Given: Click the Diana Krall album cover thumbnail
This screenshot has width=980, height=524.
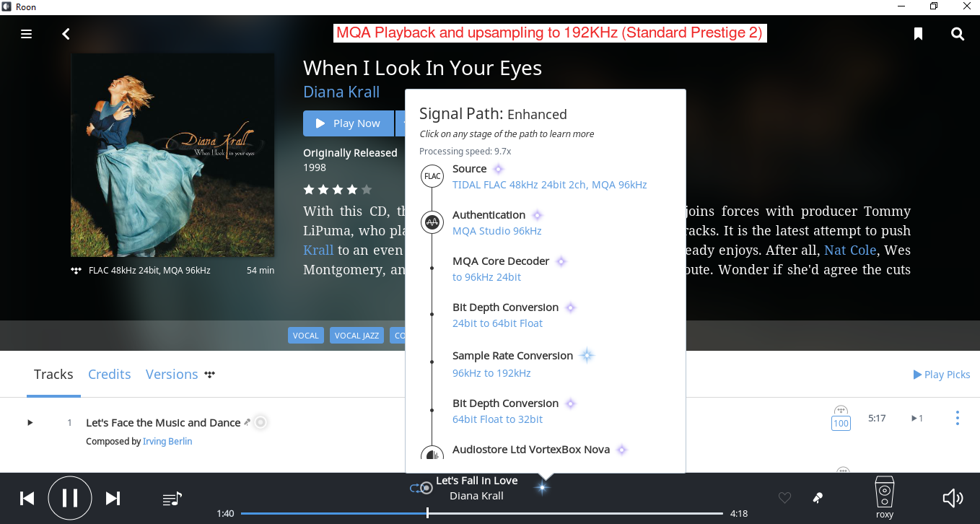Looking at the screenshot, I should [172, 155].
